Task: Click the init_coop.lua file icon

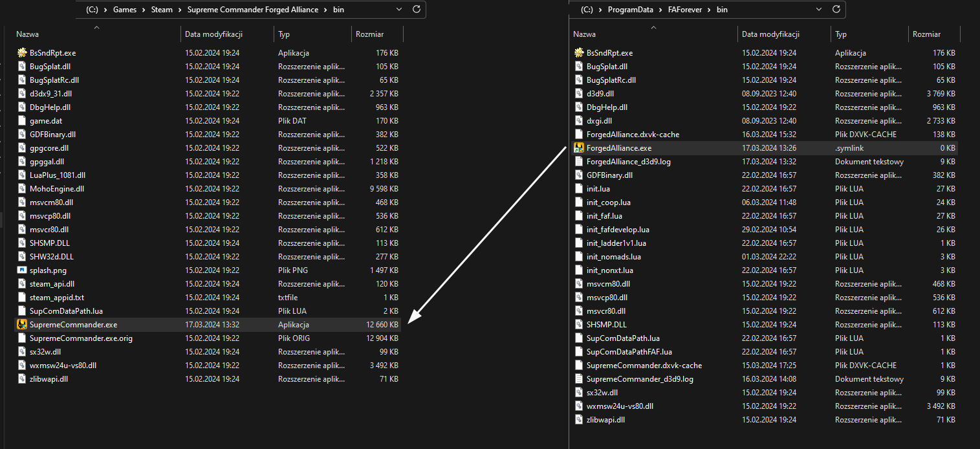Action: point(579,203)
